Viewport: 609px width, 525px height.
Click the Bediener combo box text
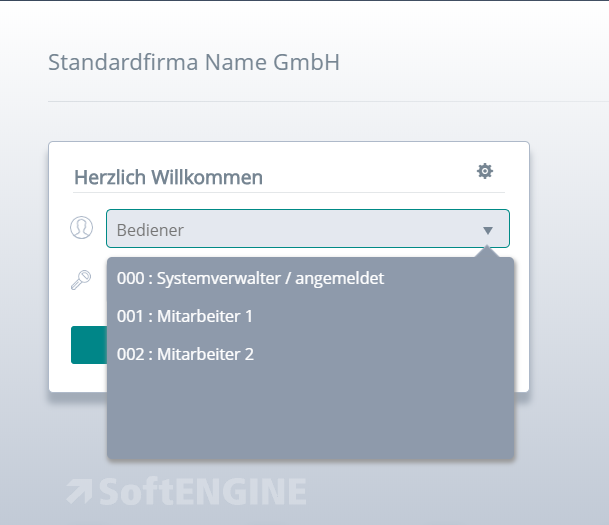[x=150, y=230]
